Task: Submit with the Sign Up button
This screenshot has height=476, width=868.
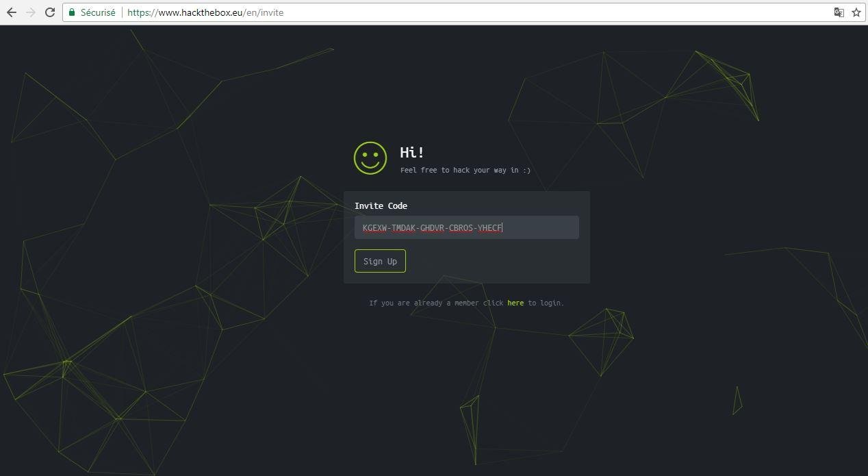Action: click(x=380, y=261)
